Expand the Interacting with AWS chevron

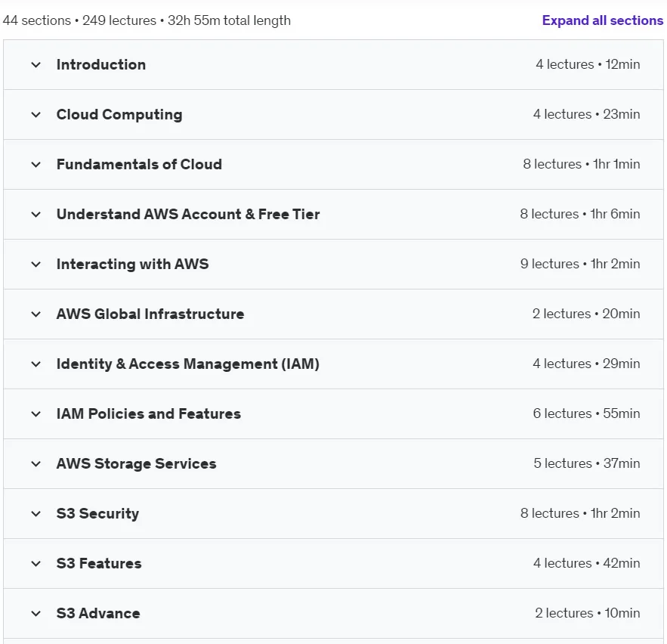(36, 265)
